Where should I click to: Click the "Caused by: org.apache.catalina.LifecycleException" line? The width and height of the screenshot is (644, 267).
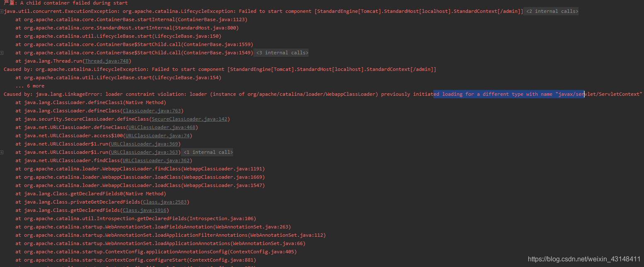(x=220, y=69)
